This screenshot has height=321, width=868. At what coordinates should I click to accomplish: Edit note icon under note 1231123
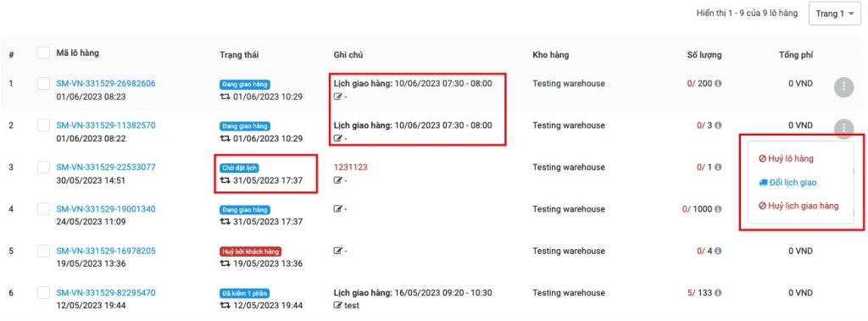click(337, 180)
